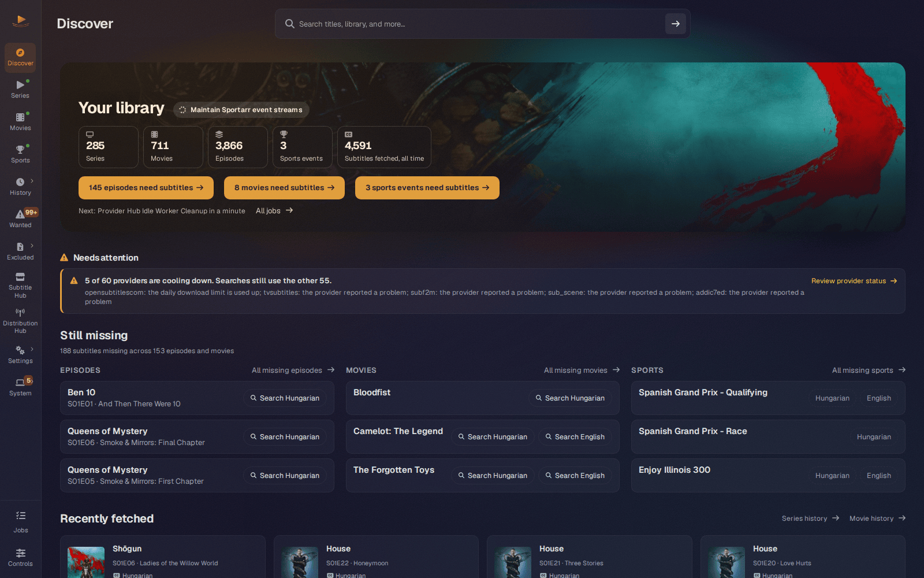Viewport: 924px width, 578px height.
Task: Open Series history link
Action: [810, 518]
